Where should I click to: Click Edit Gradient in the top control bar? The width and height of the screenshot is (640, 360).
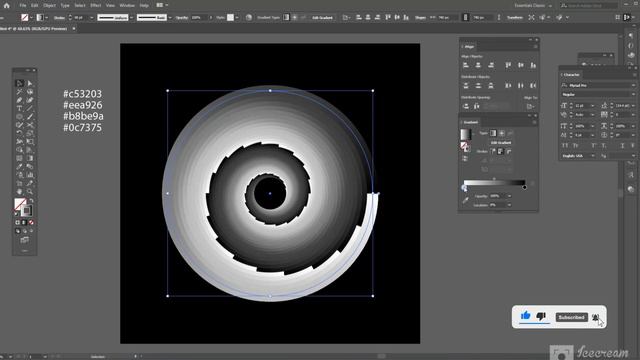(x=322, y=18)
